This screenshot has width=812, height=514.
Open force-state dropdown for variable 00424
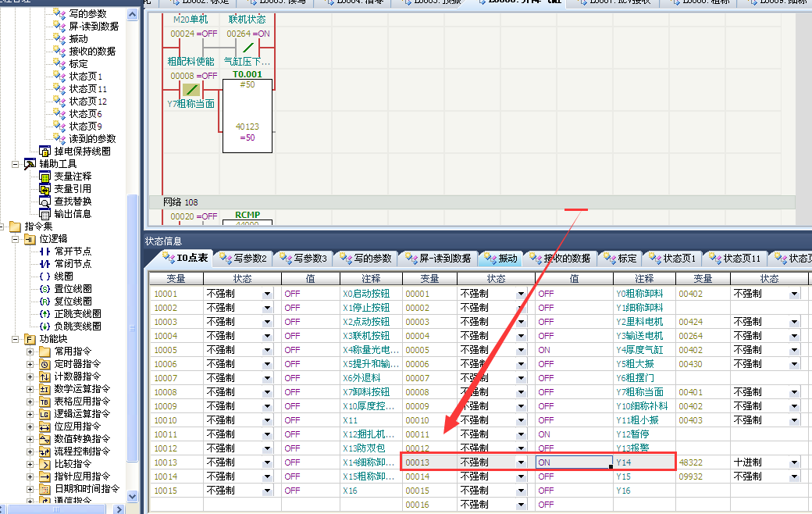tap(794, 322)
